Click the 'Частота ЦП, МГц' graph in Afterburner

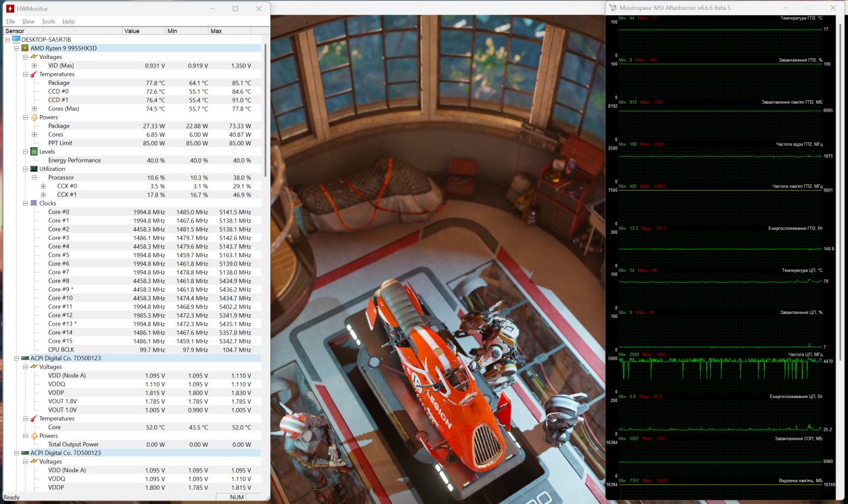tap(721, 376)
